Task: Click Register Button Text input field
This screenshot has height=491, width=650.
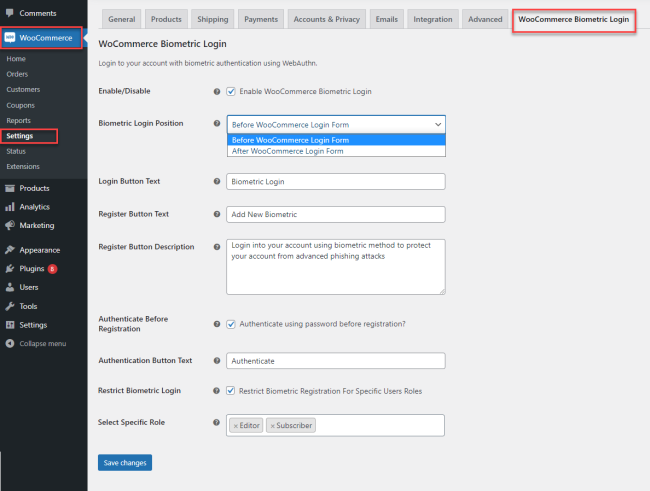Action: (x=336, y=214)
